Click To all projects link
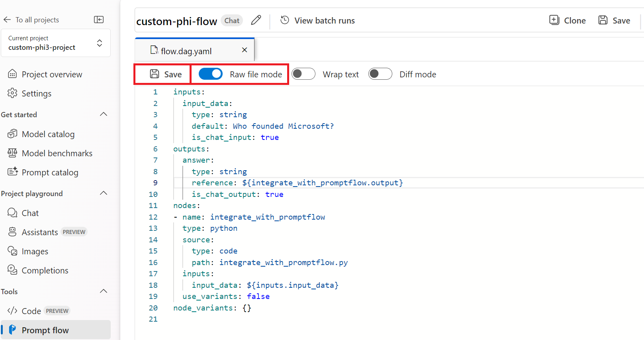Viewport: 644px width, 340px height. point(37,20)
